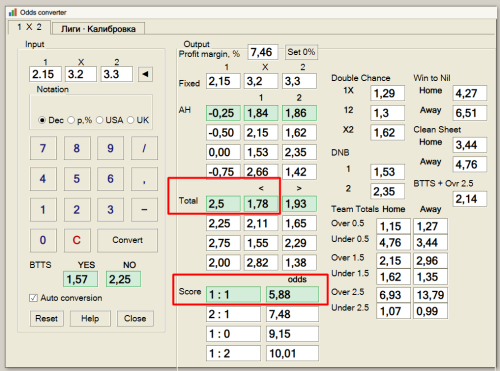The image size is (500, 371).
Task: Click the DNB 1 field 1,53
Action: point(388,172)
